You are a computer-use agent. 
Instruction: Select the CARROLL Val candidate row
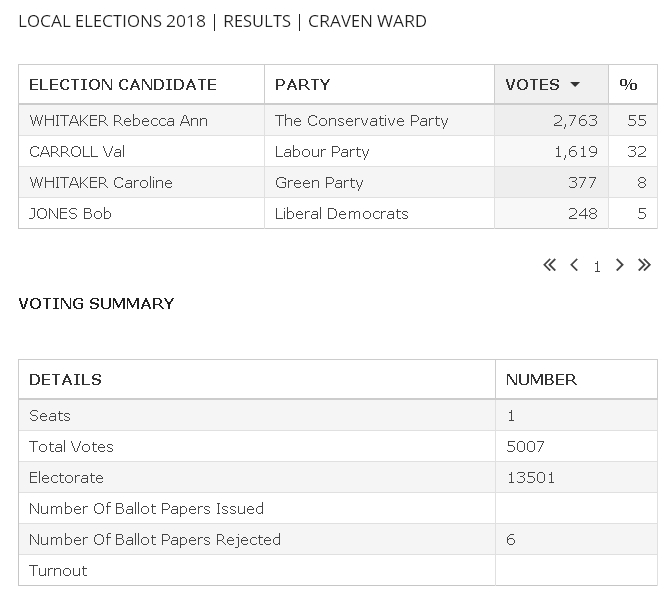coord(77,152)
